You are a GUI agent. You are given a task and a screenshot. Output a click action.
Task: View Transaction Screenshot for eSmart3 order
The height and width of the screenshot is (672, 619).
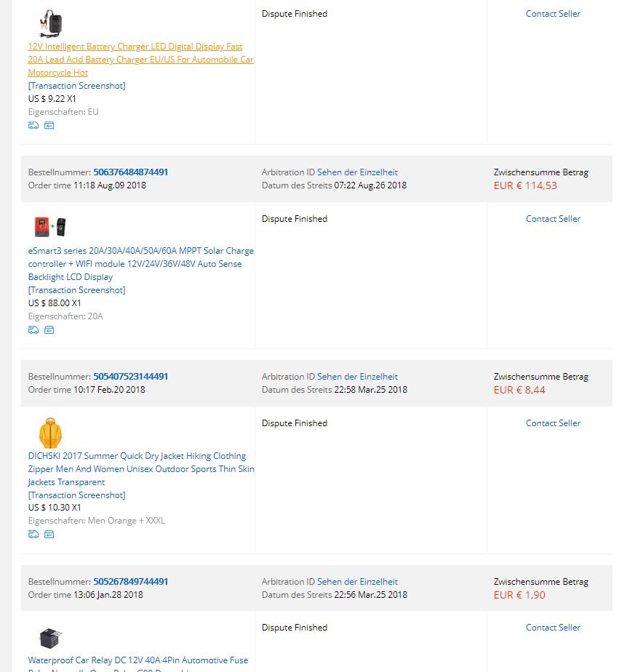point(76,289)
